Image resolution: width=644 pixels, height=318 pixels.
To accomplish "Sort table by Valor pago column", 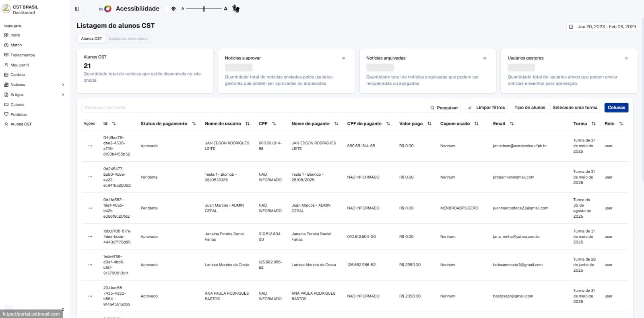I will [x=429, y=124].
